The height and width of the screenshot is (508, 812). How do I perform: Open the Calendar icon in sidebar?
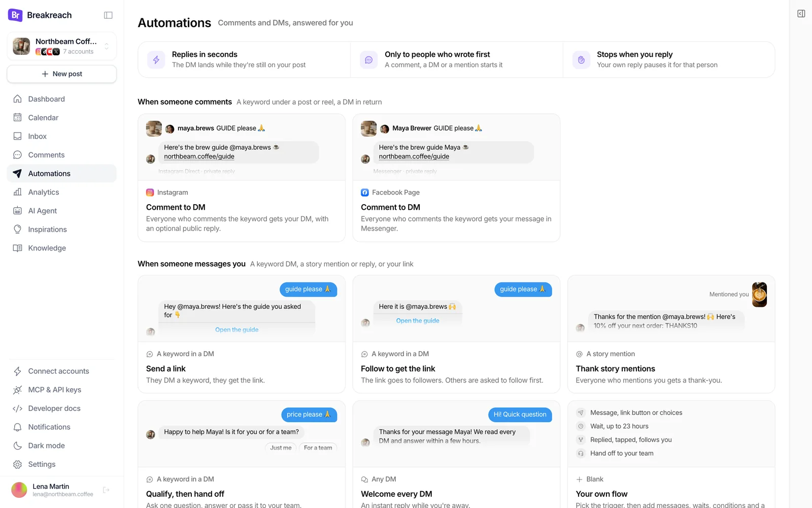pyautogui.click(x=17, y=117)
